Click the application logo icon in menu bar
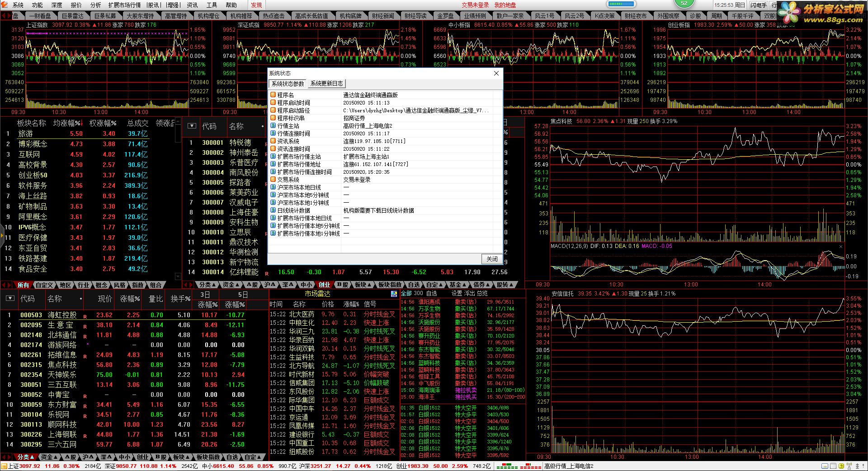 coord(5,5)
